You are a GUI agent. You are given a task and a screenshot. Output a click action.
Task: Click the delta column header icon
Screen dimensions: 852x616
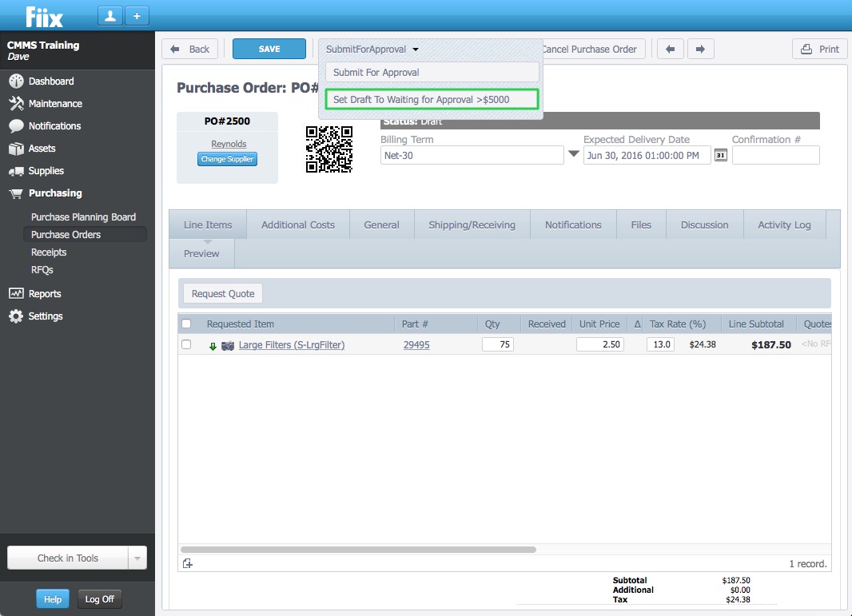(637, 324)
